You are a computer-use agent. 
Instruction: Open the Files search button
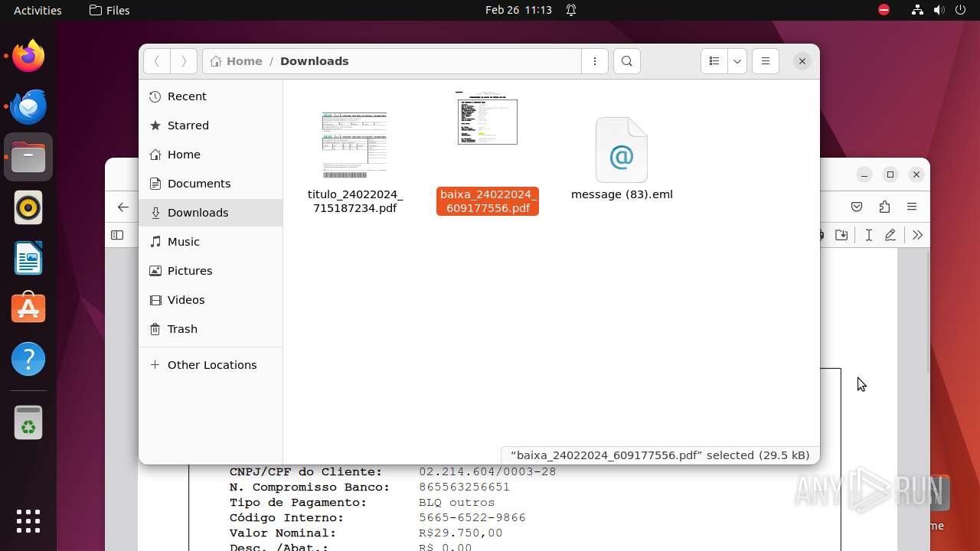(627, 61)
